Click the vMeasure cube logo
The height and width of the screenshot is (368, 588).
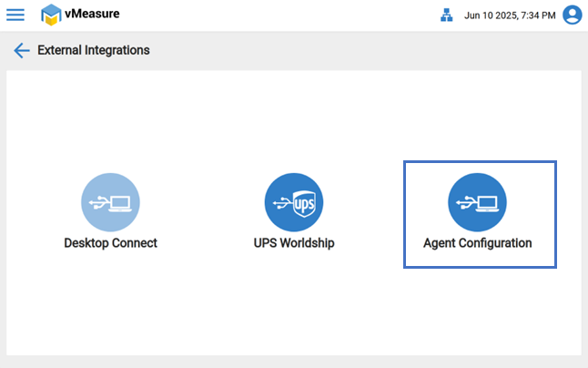point(52,15)
